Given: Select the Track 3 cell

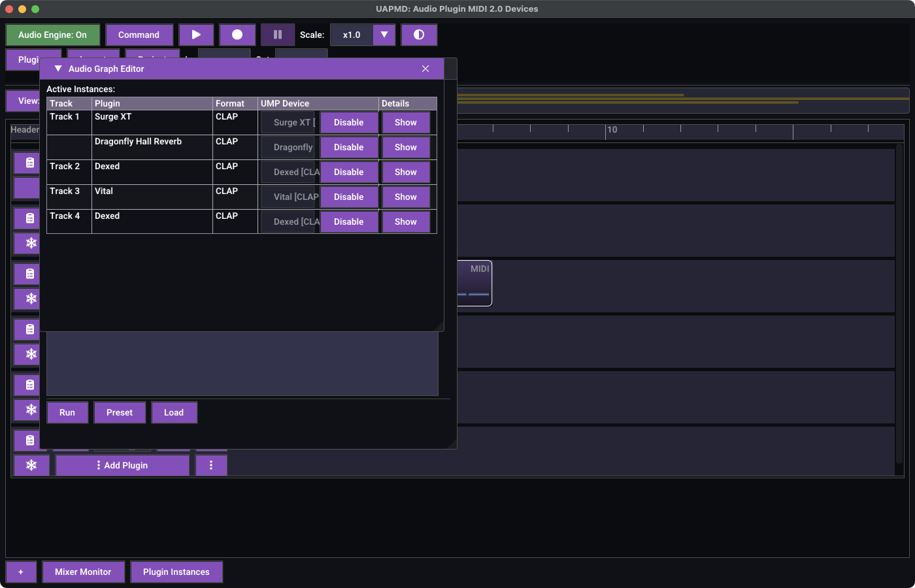Looking at the screenshot, I should [x=69, y=197].
